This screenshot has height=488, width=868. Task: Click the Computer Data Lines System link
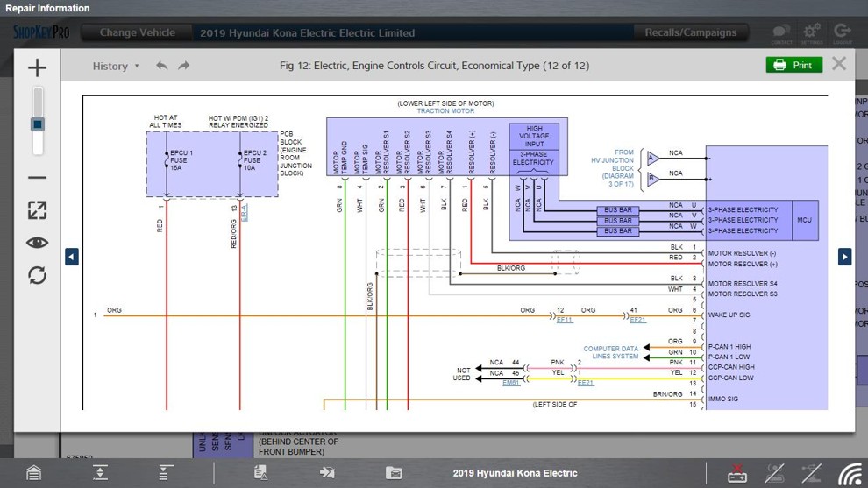click(x=611, y=352)
